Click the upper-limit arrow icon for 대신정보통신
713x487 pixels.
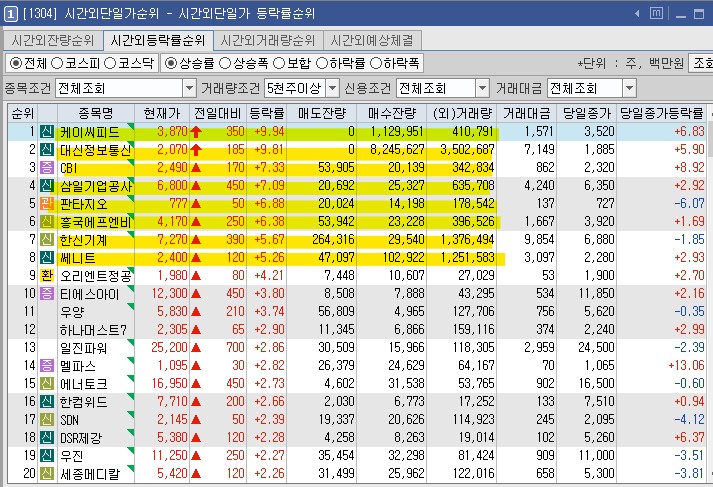point(196,150)
